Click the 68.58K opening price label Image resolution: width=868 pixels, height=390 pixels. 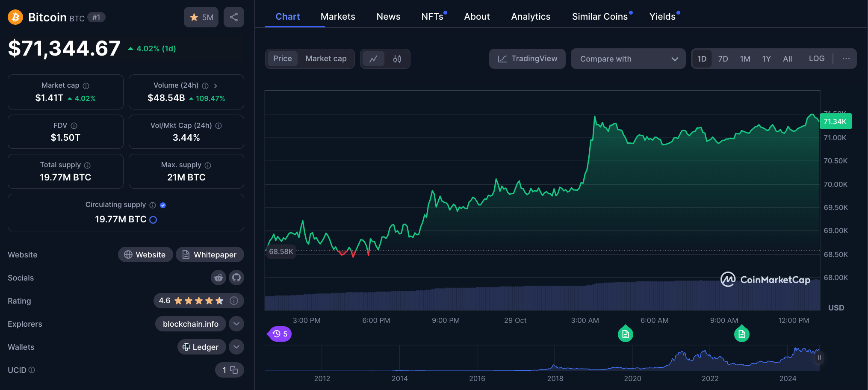(x=281, y=251)
